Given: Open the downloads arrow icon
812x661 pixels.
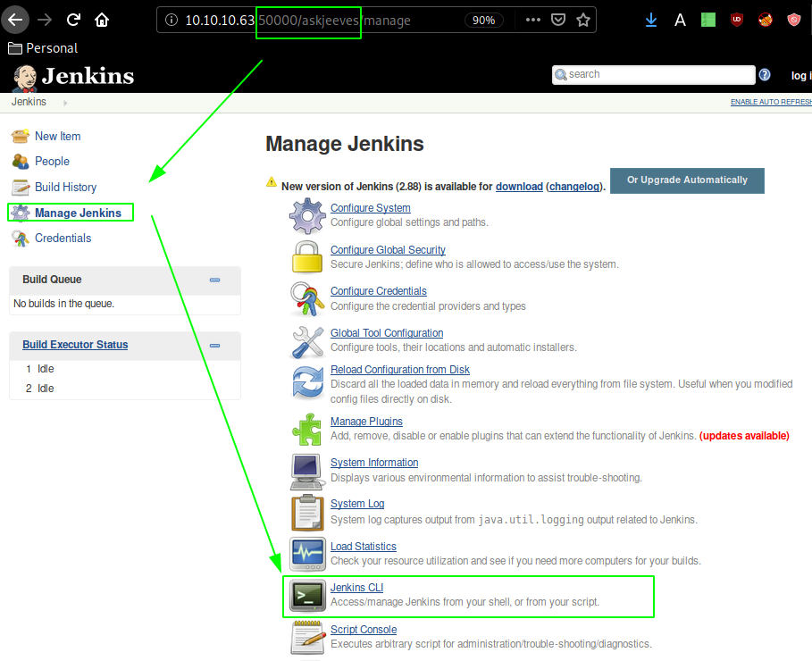Looking at the screenshot, I should tap(651, 20).
